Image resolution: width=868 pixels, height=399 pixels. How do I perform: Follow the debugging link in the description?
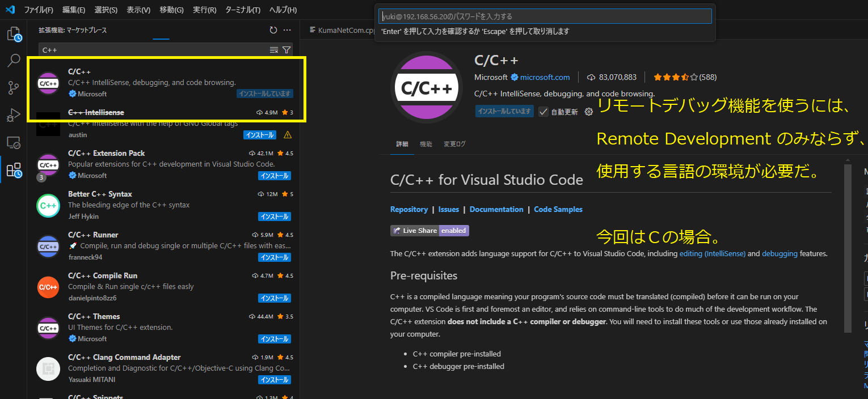779,253
